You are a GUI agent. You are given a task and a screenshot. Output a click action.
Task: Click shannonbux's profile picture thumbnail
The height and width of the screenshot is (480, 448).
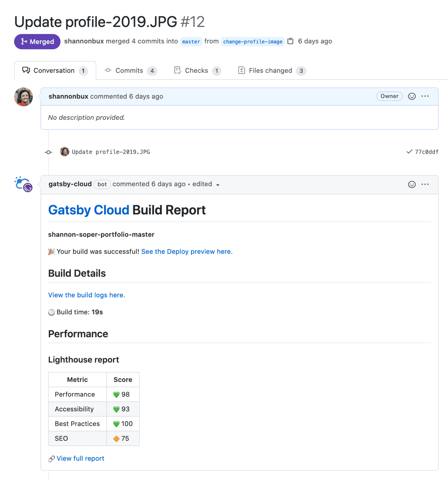point(24,97)
